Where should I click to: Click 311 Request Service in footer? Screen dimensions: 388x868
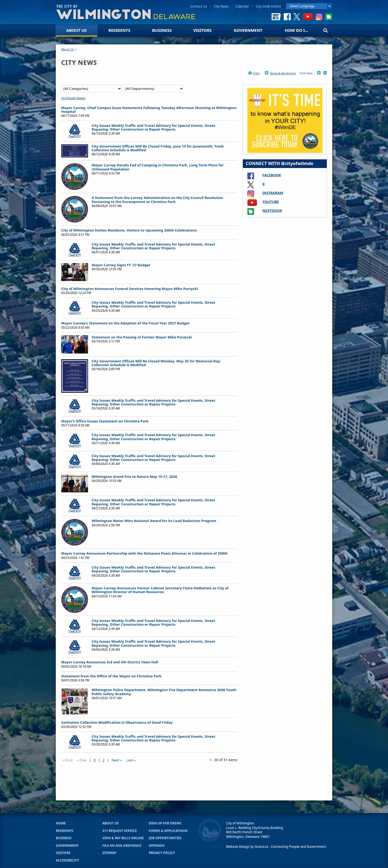pyautogui.click(x=119, y=831)
